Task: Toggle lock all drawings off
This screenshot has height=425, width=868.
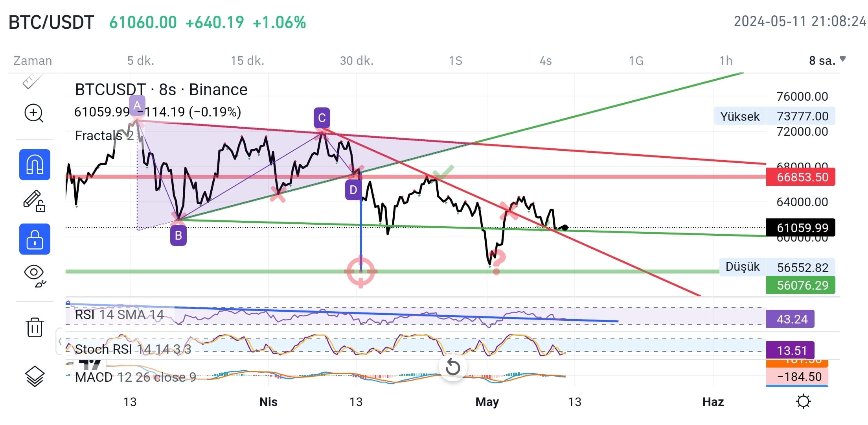Action: click(x=35, y=239)
